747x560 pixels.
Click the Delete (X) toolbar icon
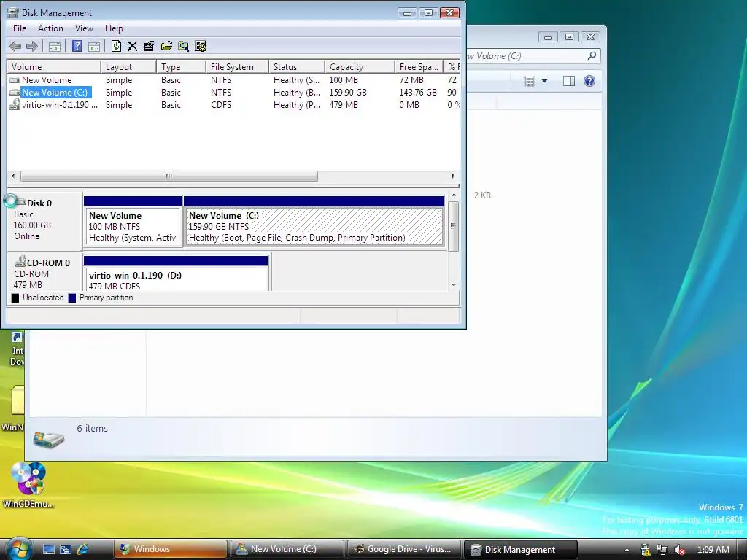(133, 46)
